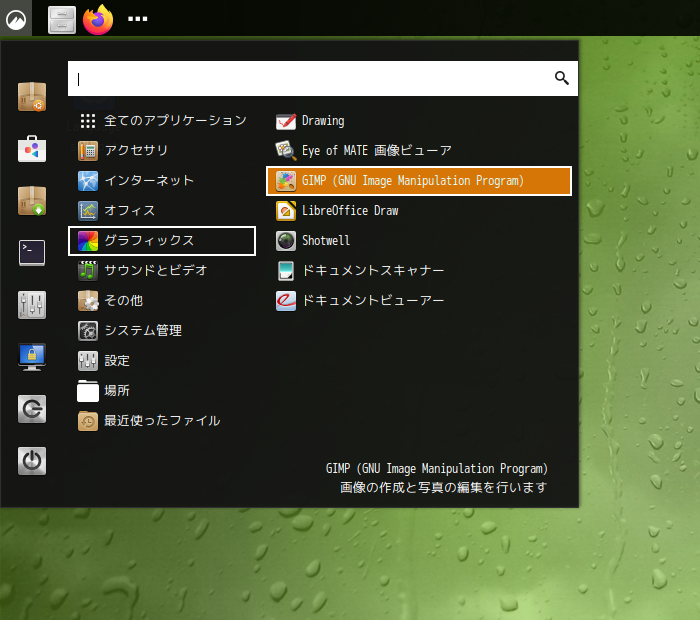This screenshot has height=620, width=700.
Task: Click the log out icon in sidebar
Action: tap(32, 409)
